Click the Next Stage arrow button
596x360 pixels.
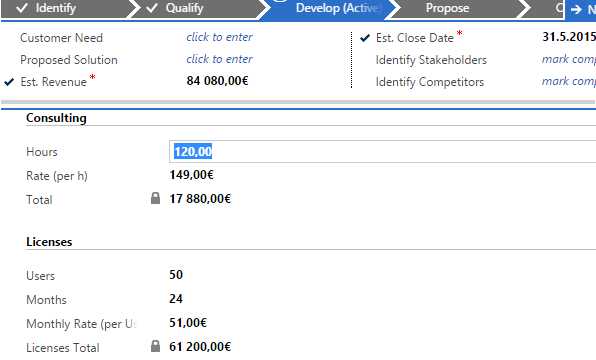tap(581, 9)
